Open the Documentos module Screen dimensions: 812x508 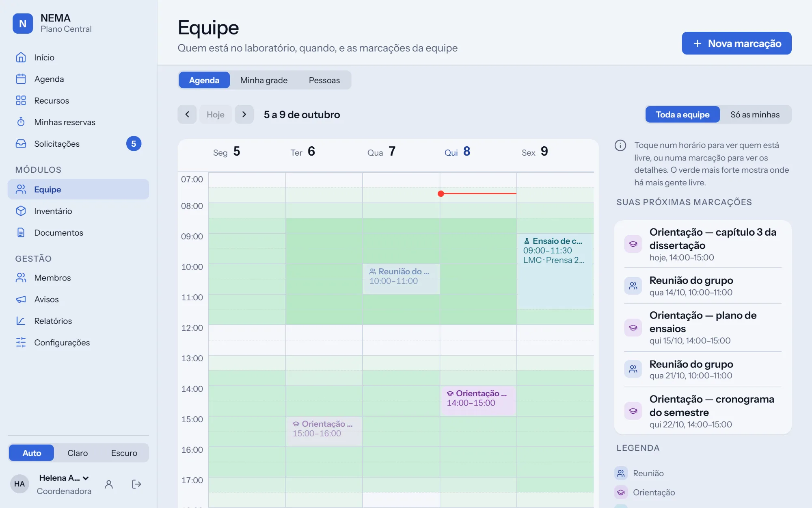(x=78, y=232)
